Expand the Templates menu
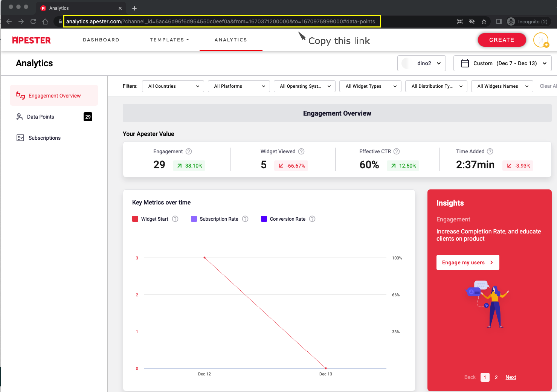 point(169,40)
